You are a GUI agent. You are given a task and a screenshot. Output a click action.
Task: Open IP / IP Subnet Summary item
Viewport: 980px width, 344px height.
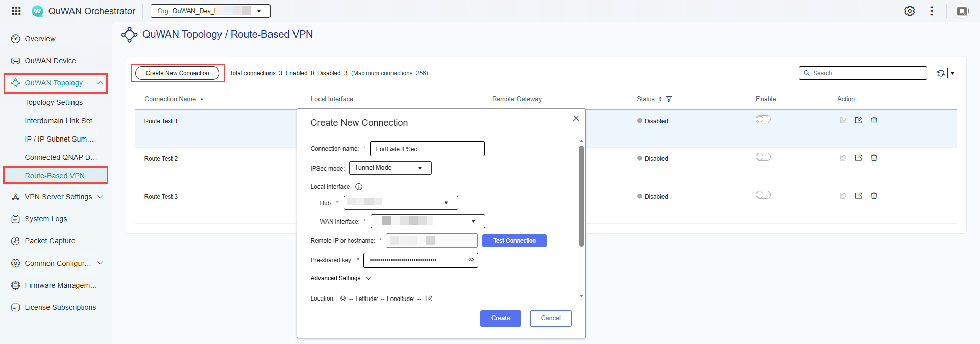coord(59,139)
